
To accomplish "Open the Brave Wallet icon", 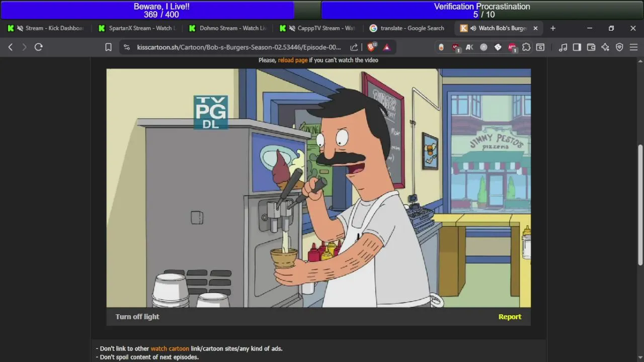I will click(x=591, y=47).
